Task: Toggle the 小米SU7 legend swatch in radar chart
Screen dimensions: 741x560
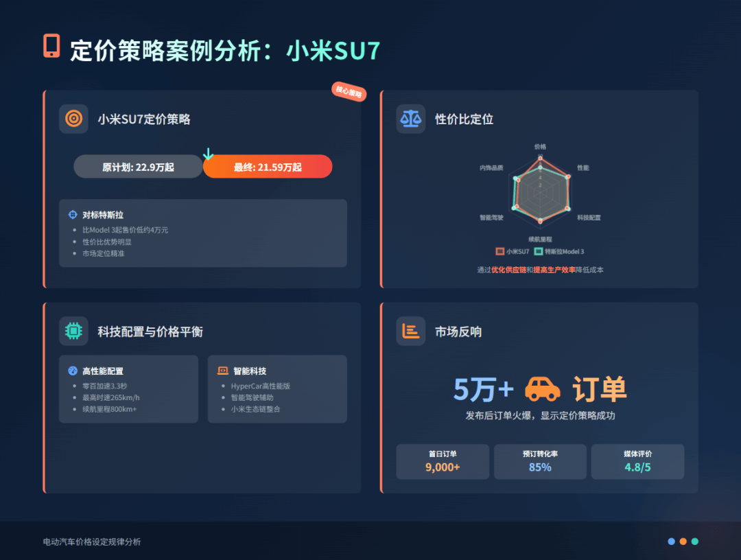Action: (x=500, y=251)
